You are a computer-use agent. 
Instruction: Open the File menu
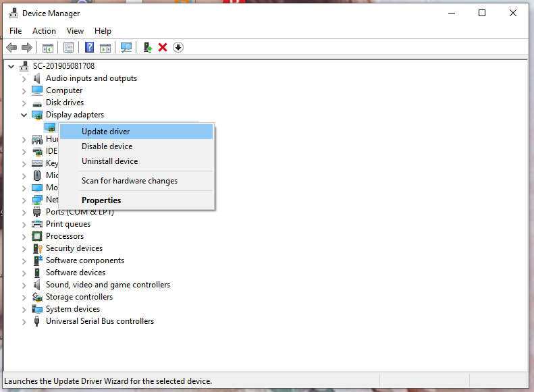[16, 31]
